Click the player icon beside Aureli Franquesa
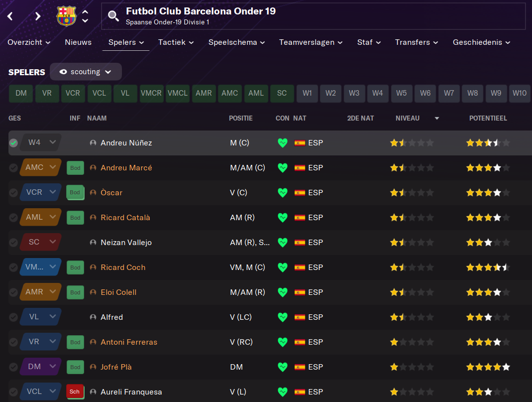 click(x=93, y=392)
